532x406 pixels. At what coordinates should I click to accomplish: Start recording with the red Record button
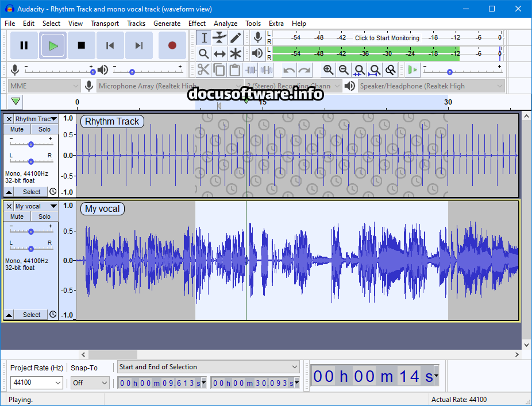(172, 45)
